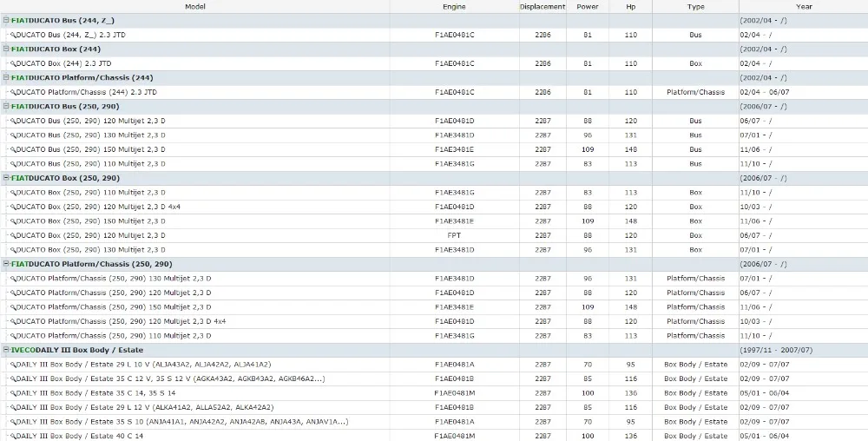Open details icon for DUCATO Bus 130 Multijet
The width and height of the screenshot is (868, 441).
(x=13, y=135)
